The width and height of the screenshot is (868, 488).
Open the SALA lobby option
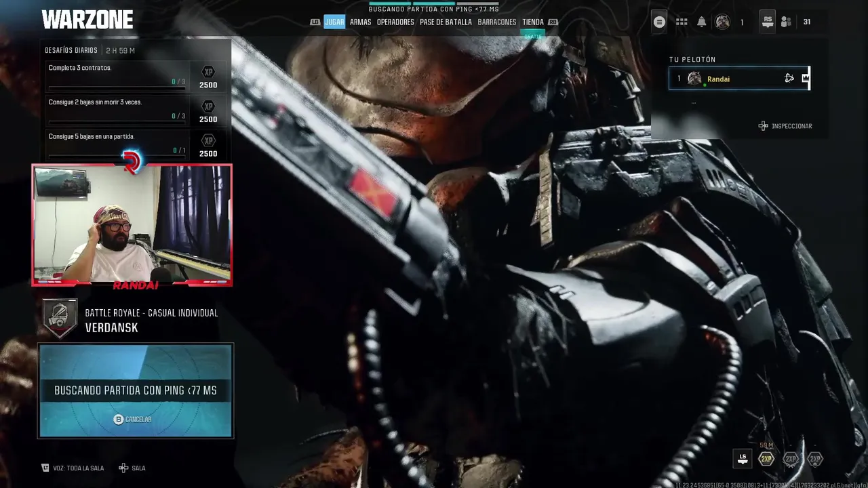point(138,468)
